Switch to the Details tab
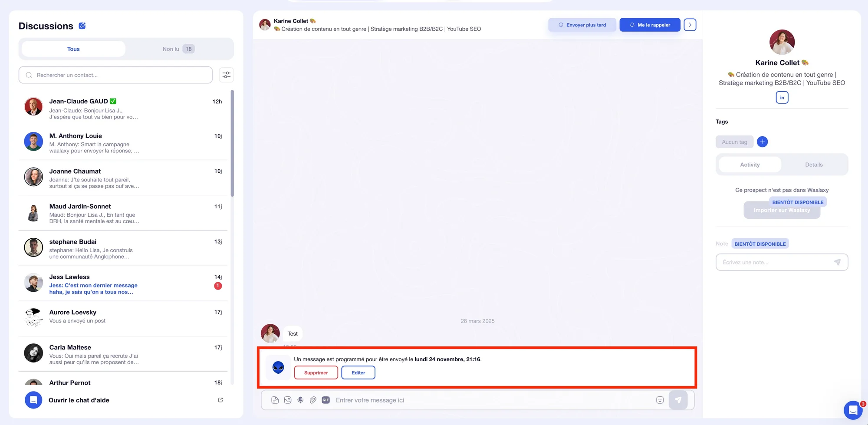Screen dimensions: 868x425 pyautogui.click(x=814, y=165)
